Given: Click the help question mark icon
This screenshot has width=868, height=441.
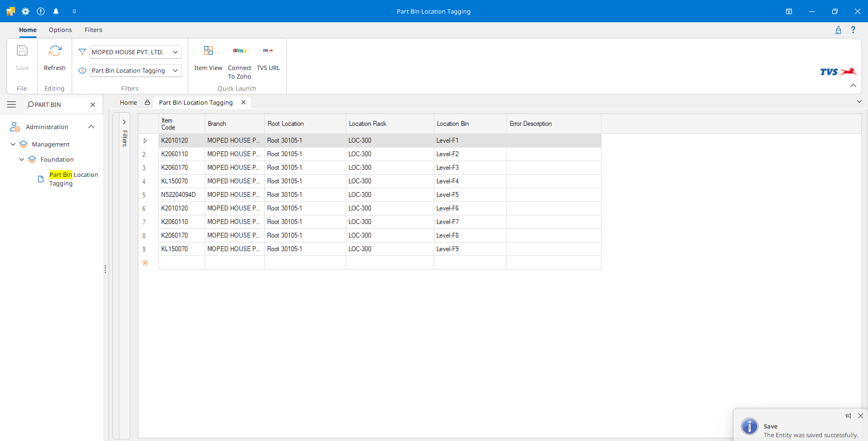Looking at the screenshot, I should [853, 30].
